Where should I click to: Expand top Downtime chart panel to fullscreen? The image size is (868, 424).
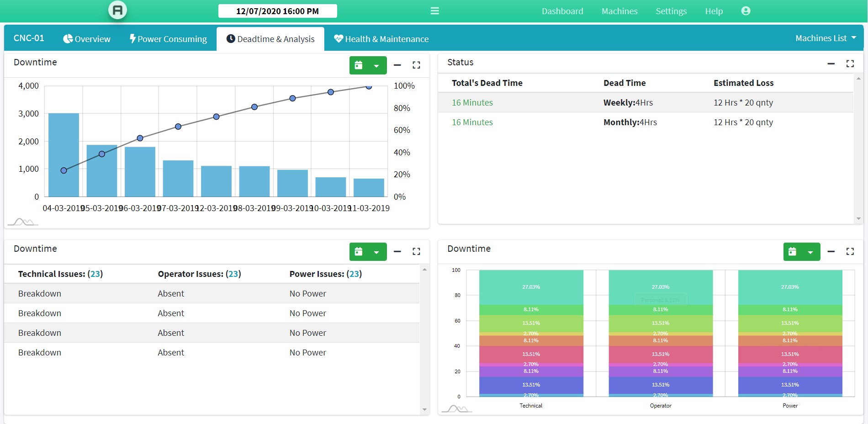(416, 65)
